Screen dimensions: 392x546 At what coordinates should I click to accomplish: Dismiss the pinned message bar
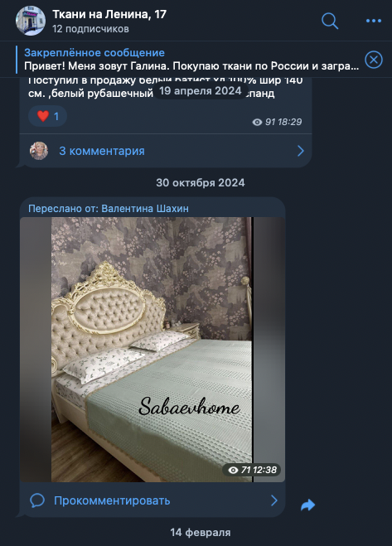point(374,60)
